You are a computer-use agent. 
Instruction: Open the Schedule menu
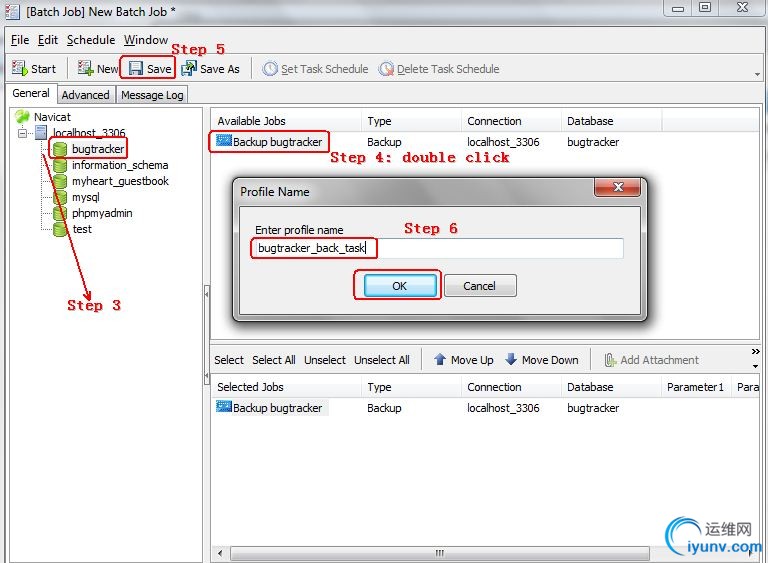click(x=91, y=40)
